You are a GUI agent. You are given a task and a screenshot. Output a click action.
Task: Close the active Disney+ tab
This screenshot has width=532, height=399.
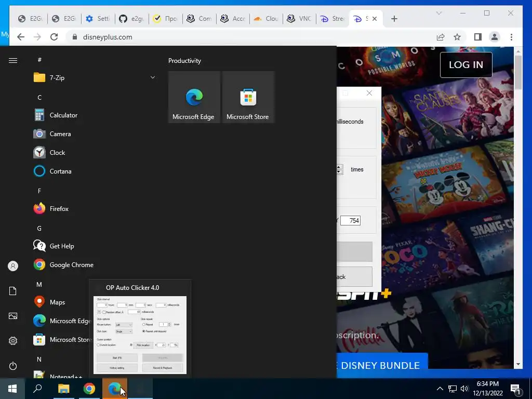coord(375,19)
